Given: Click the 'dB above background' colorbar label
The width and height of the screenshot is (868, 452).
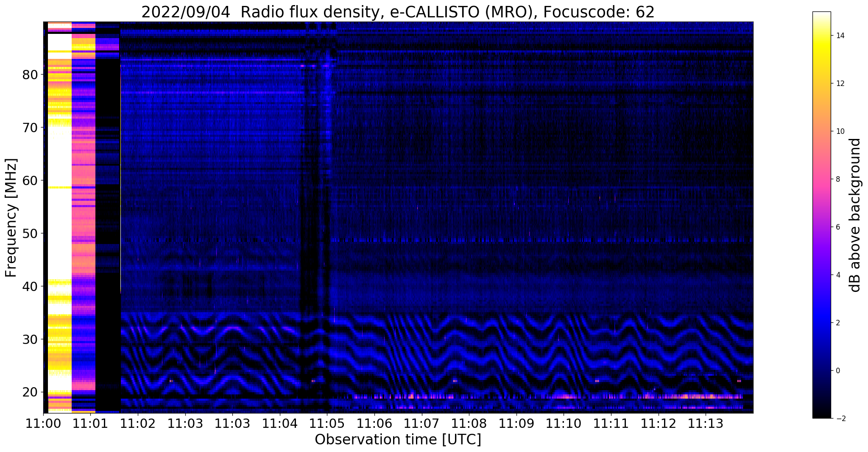Looking at the screenshot, I should click(x=855, y=215).
